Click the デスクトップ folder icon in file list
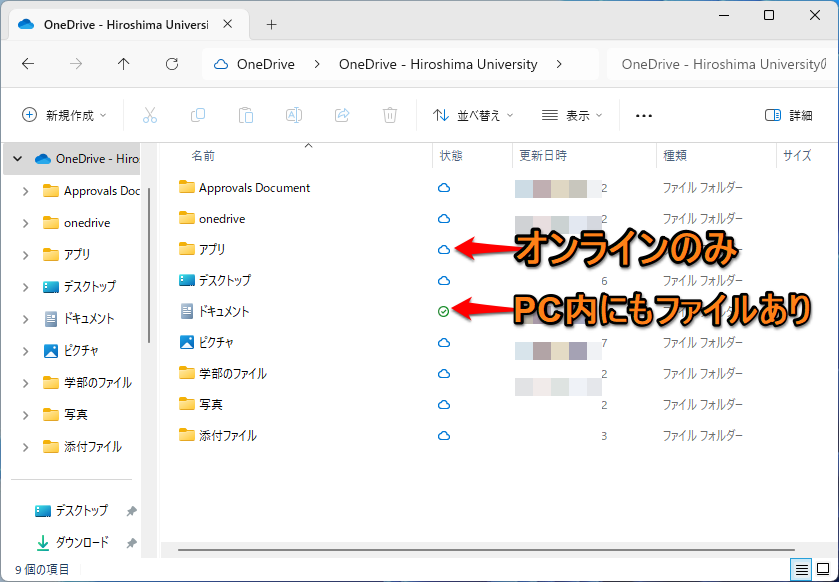839x582 pixels. pyautogui.click(x=187, y=280)
